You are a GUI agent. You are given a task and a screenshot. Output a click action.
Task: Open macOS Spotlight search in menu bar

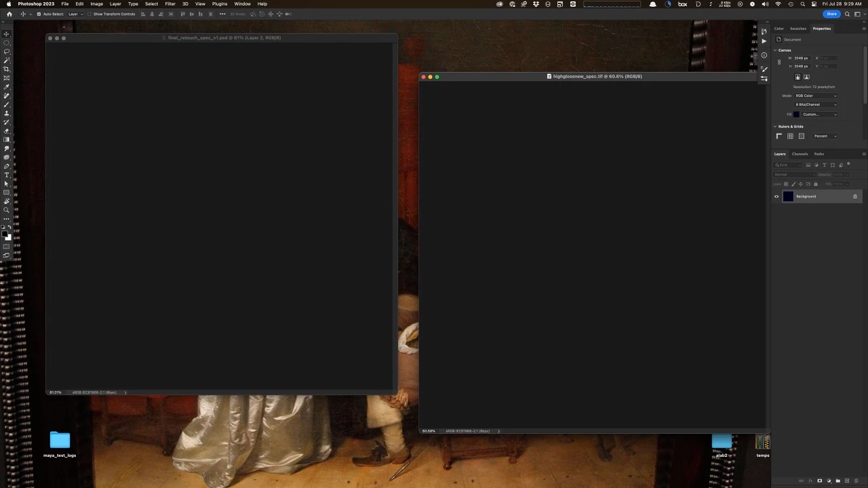[x=803, y=4]
